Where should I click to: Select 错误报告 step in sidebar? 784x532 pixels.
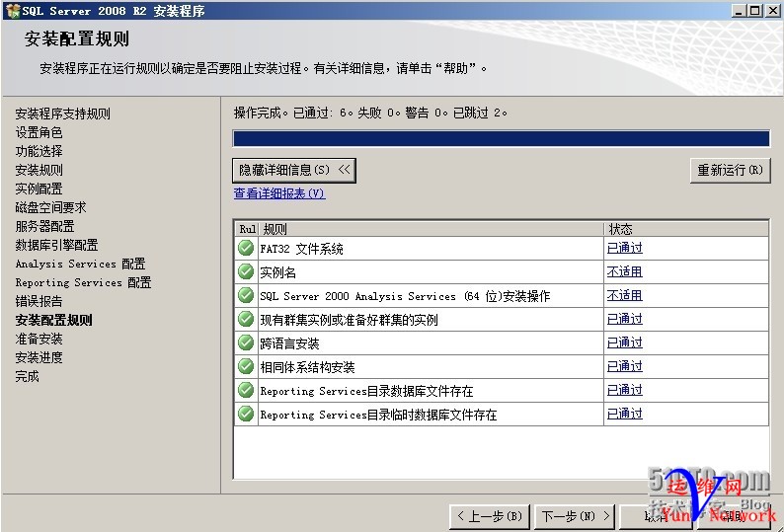pos(39,301)
